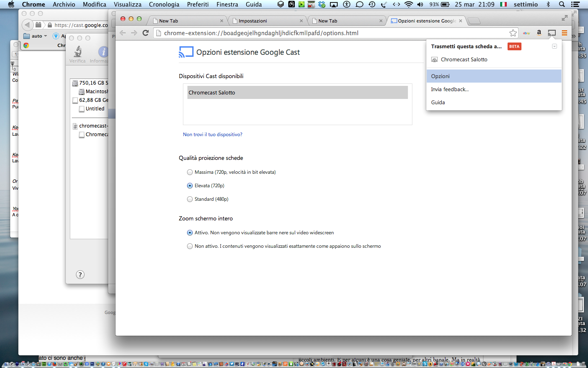Screen dimensions: 588x368
Task: Open the Cronologia menu
Action: pyautogui.click(x=164, y=4)
